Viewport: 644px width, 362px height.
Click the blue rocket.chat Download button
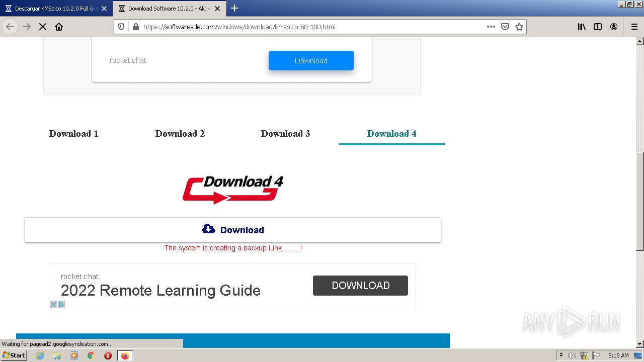[311, 60]
